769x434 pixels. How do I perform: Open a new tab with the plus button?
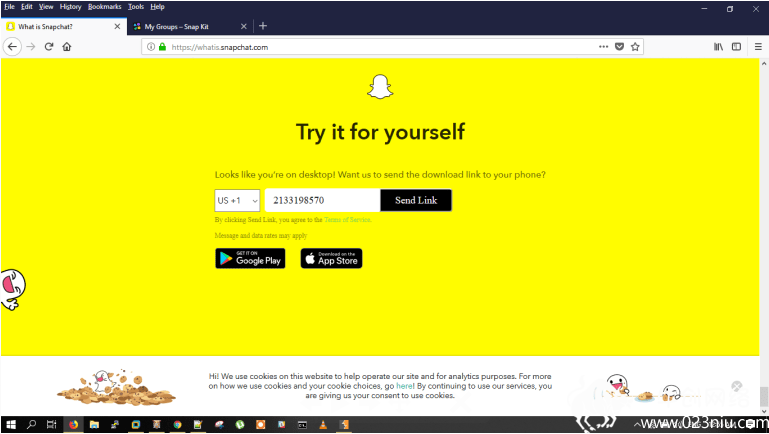pyautogui.click(x=263, y=26)
